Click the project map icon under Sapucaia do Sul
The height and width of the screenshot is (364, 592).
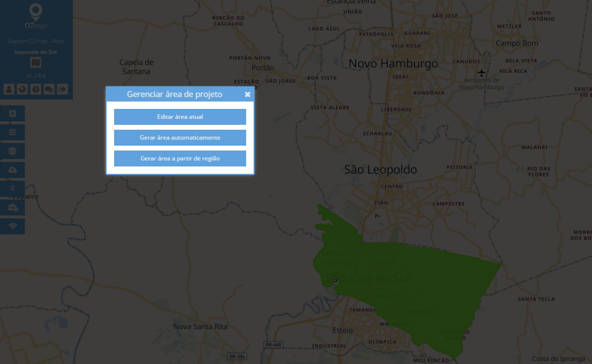point(36,63)
